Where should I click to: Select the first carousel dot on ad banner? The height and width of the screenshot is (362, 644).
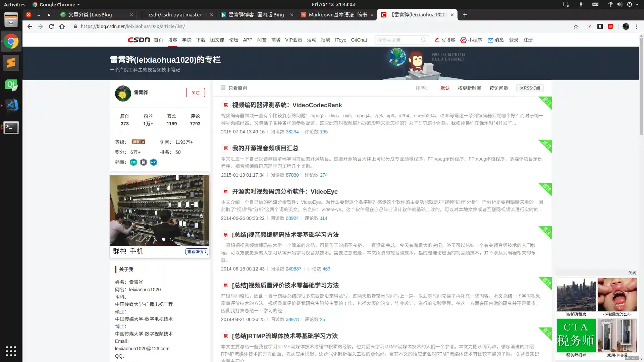[148, 239]
